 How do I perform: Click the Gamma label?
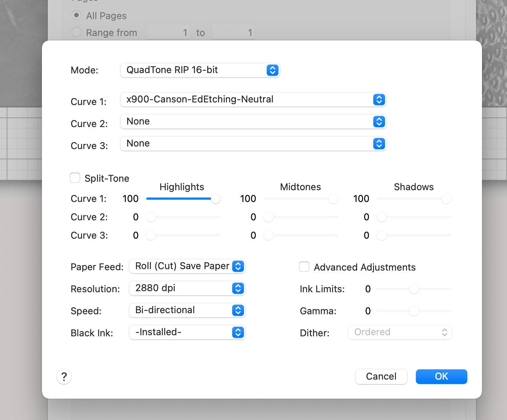(318, 311)
